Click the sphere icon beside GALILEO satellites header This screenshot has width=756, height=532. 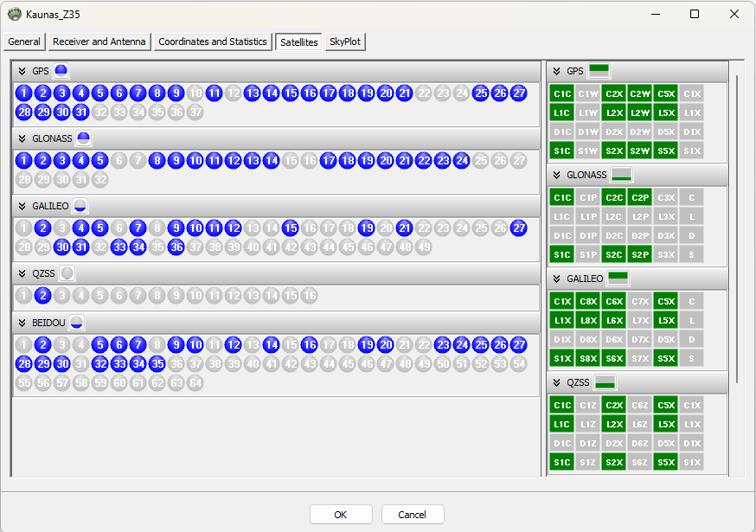click(80, 206)
